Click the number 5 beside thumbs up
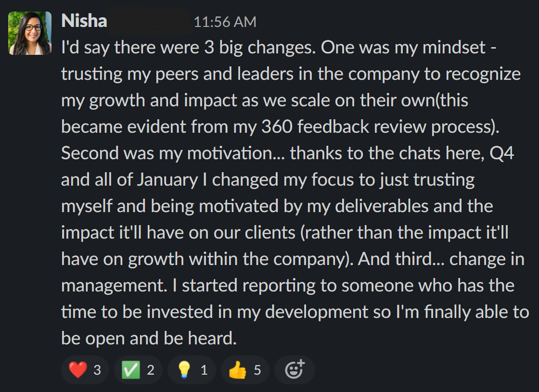Screen dimensions: 539x392 [257, 370]
